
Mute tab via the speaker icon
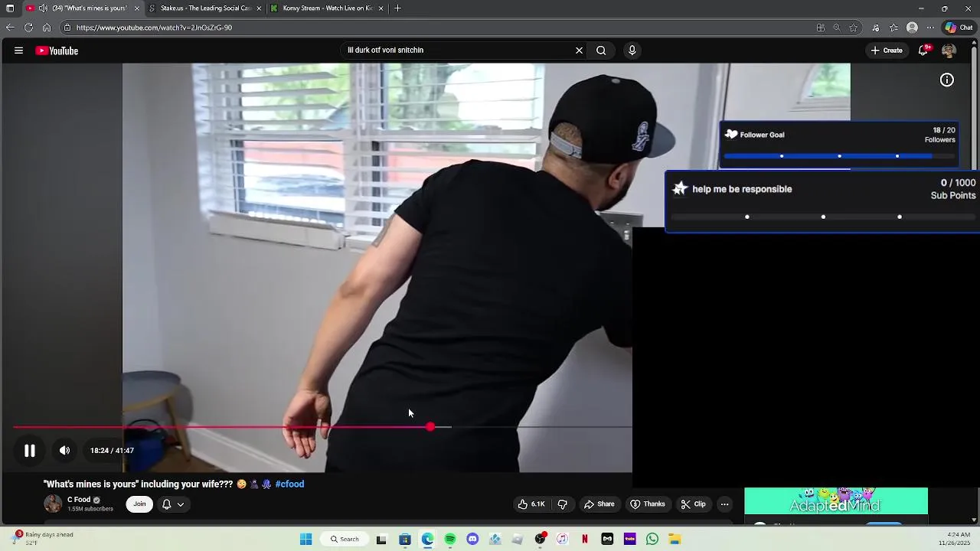[43, 8]
